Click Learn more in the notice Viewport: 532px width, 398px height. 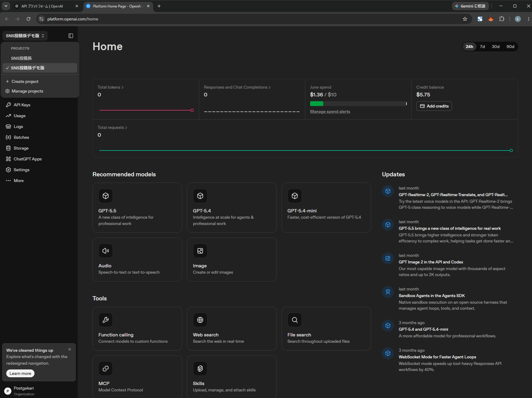point(20,373)
